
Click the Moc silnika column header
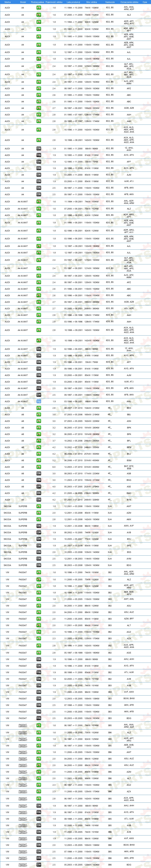coord(92,2)
